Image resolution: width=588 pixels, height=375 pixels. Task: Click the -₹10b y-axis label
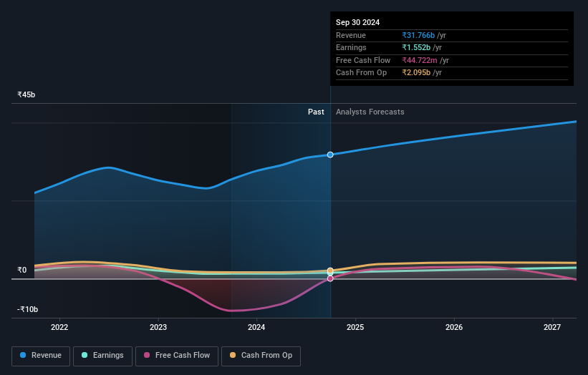pyautogui.click(x=28, y=309)
